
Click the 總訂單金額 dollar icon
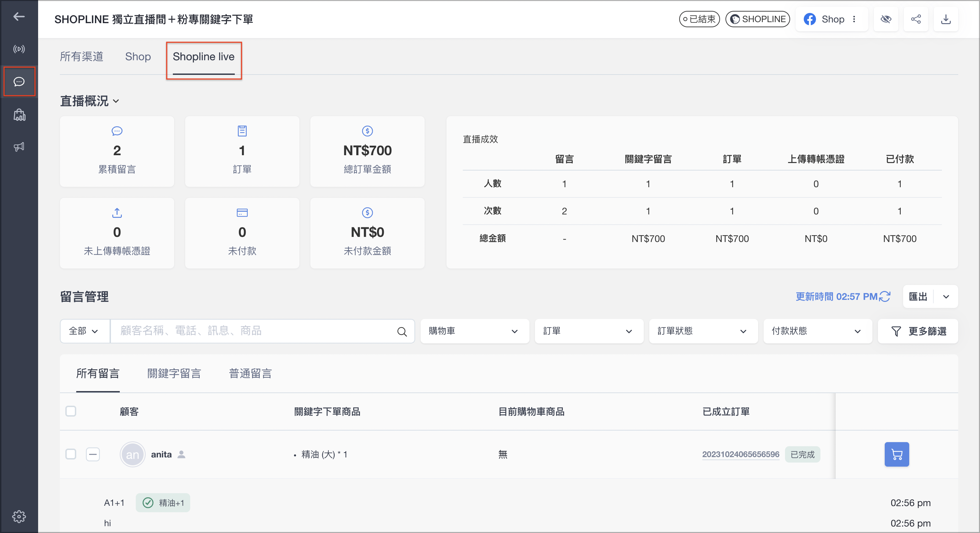(x=367, y=131)
